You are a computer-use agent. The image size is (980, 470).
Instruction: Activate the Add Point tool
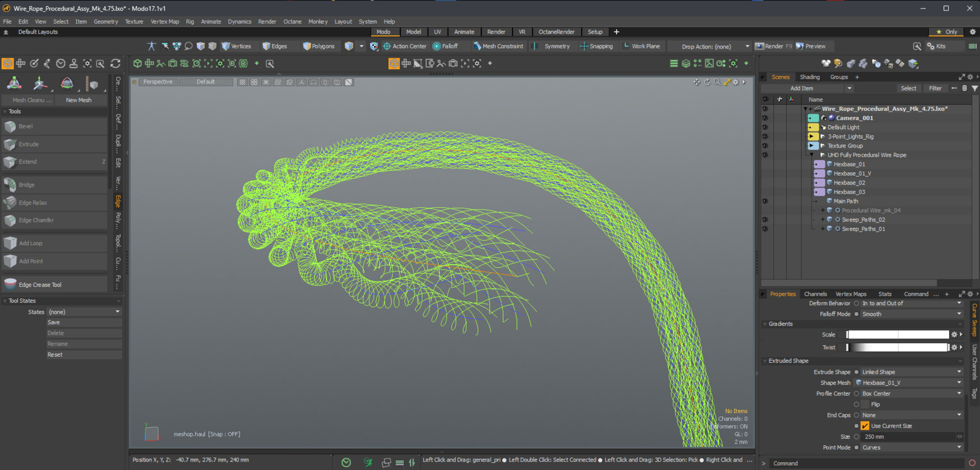click(55, 261)
